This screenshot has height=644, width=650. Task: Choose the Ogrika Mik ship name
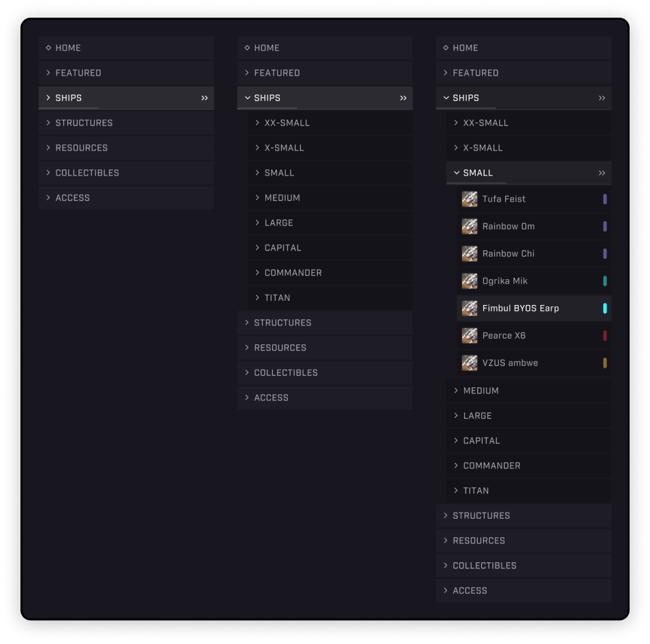click(504, 281)
